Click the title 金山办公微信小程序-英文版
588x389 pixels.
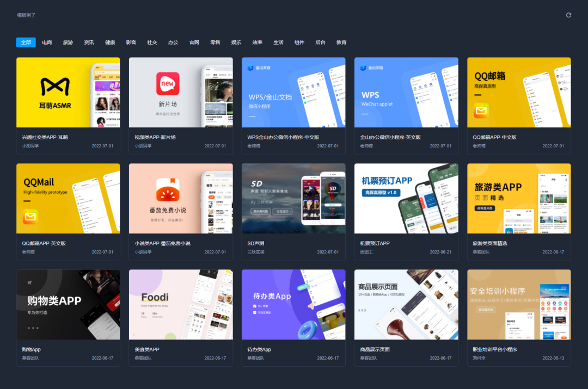[390, 137]
